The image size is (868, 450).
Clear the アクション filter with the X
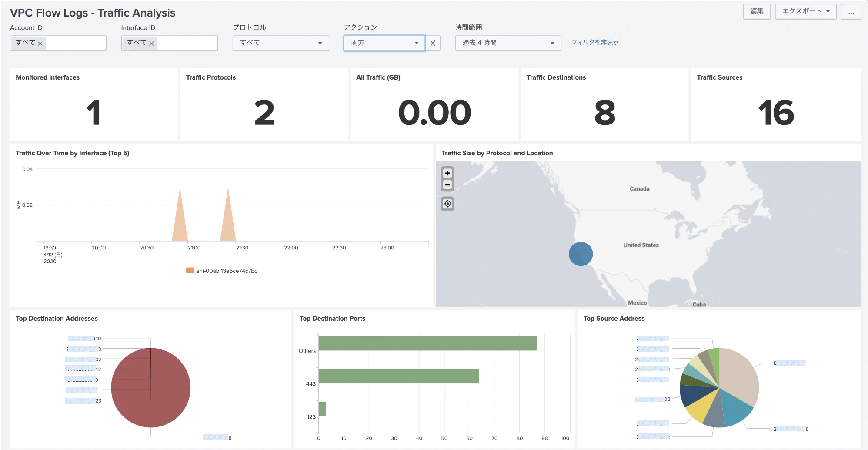(x=433, y=43)
